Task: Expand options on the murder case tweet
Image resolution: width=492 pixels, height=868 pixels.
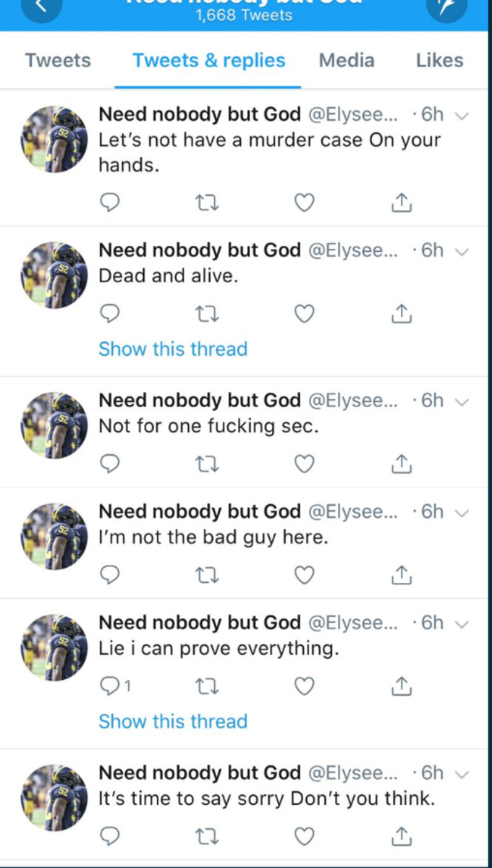Action: pos(462,114)
